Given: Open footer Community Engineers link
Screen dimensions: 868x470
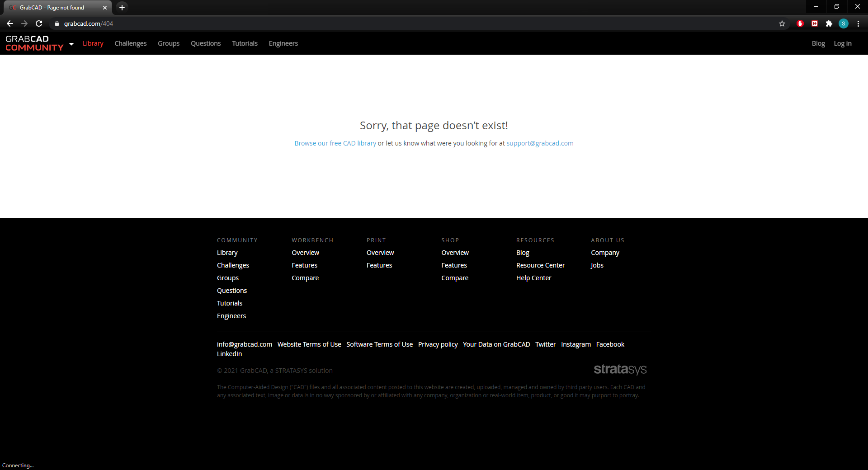Looking at the screenshot, I should [x=231, y=316].
